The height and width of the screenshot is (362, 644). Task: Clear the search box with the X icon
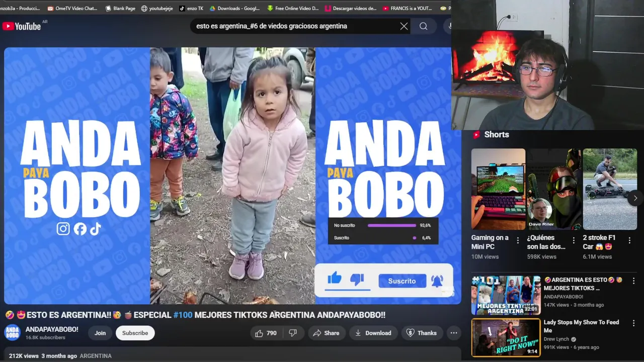point(404,26)
